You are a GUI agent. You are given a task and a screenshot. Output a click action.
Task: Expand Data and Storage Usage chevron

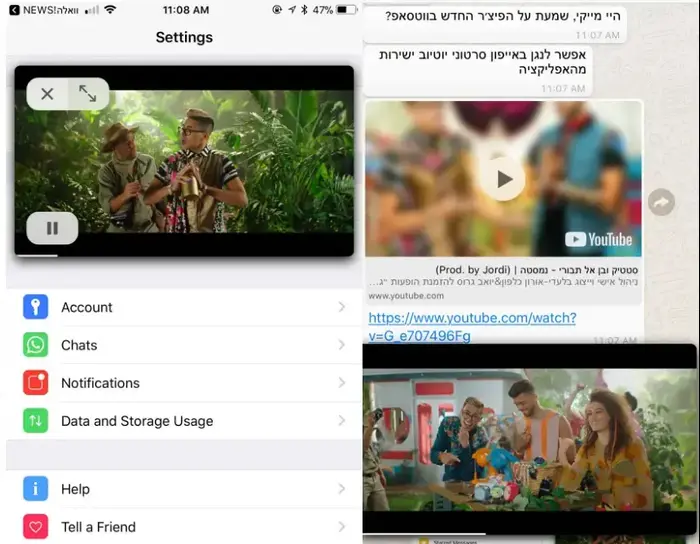coord(342,421)
